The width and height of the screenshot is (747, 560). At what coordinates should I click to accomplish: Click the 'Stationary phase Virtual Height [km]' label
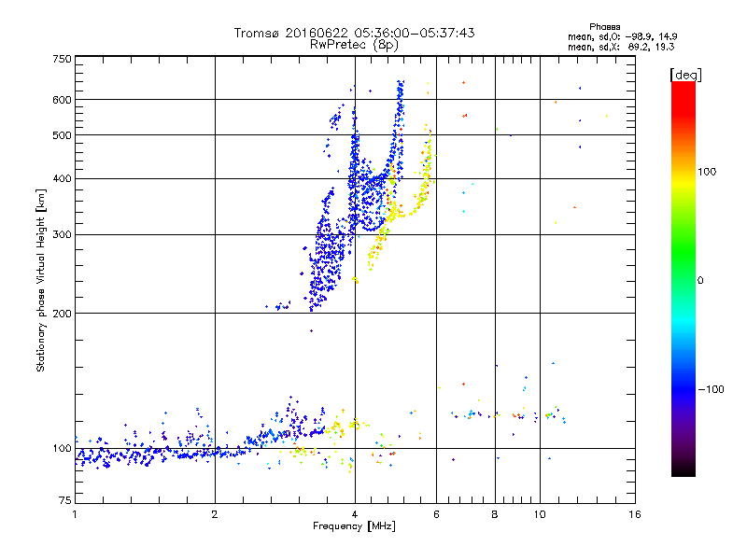point(41,281)
